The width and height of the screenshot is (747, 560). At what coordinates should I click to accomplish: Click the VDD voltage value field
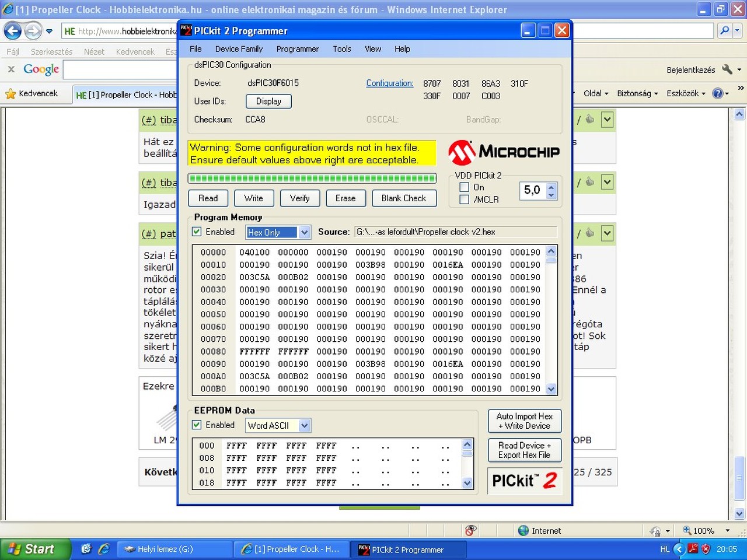[533, 190]
